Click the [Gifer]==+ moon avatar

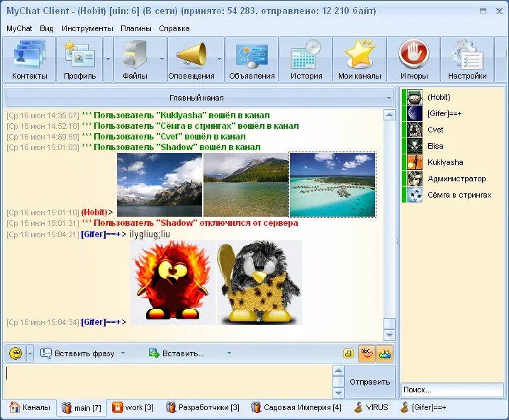click(415, 113)
